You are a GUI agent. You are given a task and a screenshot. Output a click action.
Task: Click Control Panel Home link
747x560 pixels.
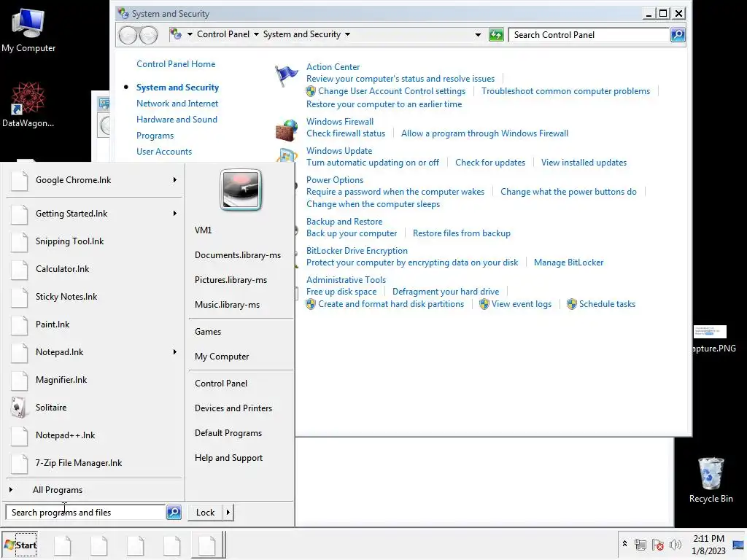(x=176, y=64)
